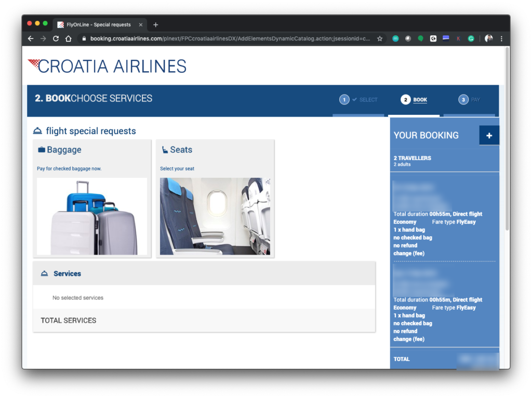Click the address bar URL
The height and width of the screenshot is (398, 532).
229,38
